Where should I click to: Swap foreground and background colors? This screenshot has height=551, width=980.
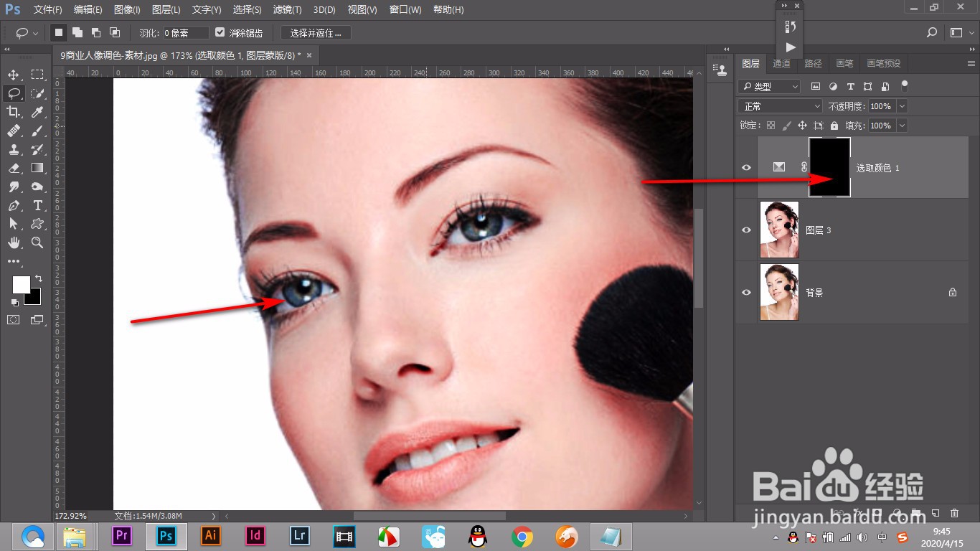pos(39,278)
